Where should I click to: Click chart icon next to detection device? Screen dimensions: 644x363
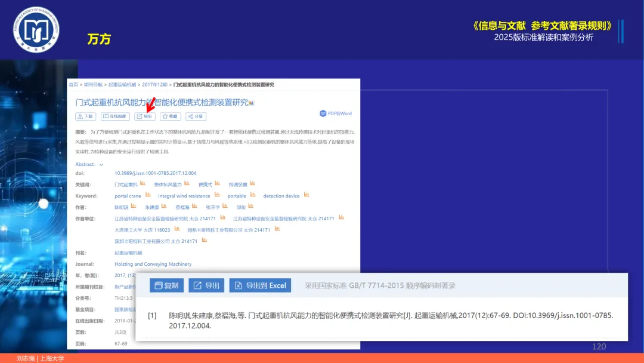point(306,195)
